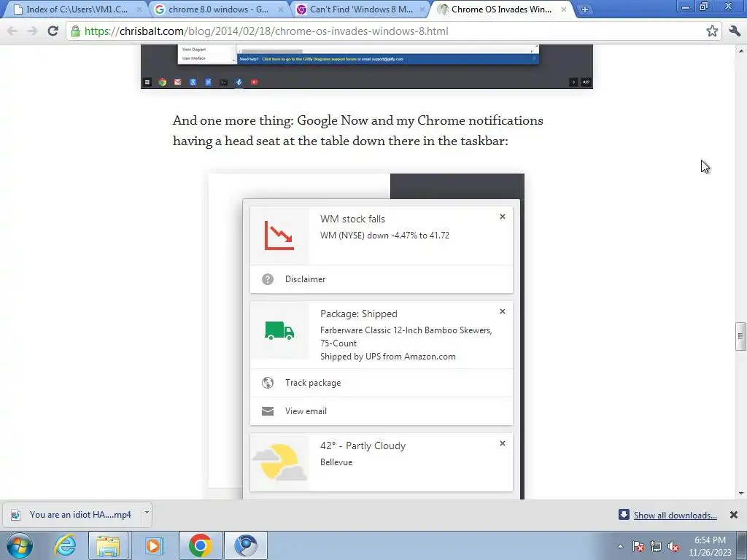Close the 'Chrome OS Invades Win...' tab

(x=564, y=9)
